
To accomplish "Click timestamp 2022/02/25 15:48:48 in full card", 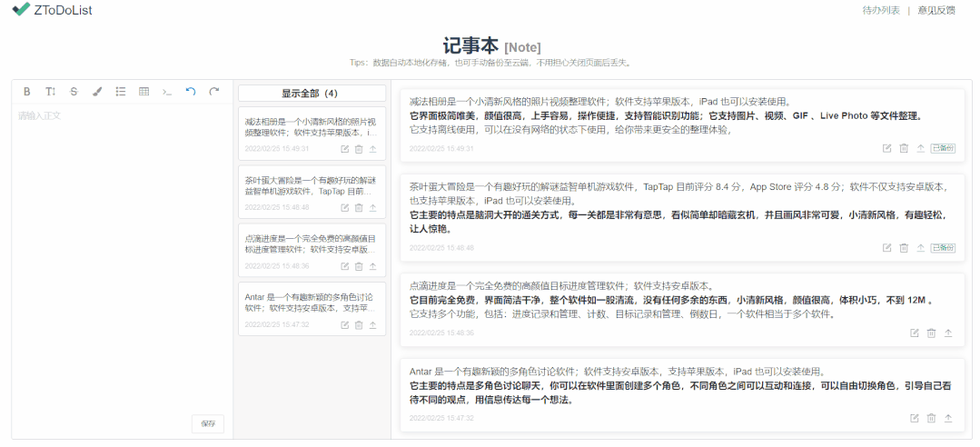I will (441, 247).
